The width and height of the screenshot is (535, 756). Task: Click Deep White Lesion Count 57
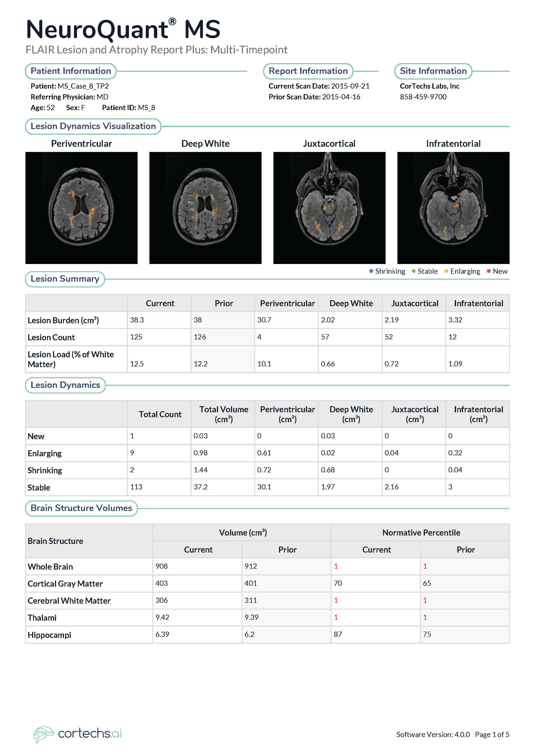point(325,337)
